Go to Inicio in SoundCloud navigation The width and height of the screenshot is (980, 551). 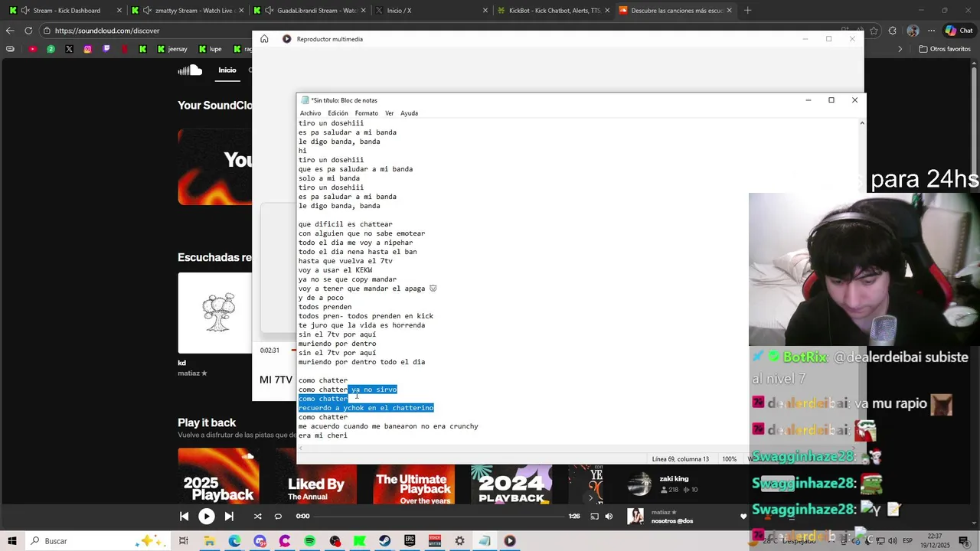[227, 70]
